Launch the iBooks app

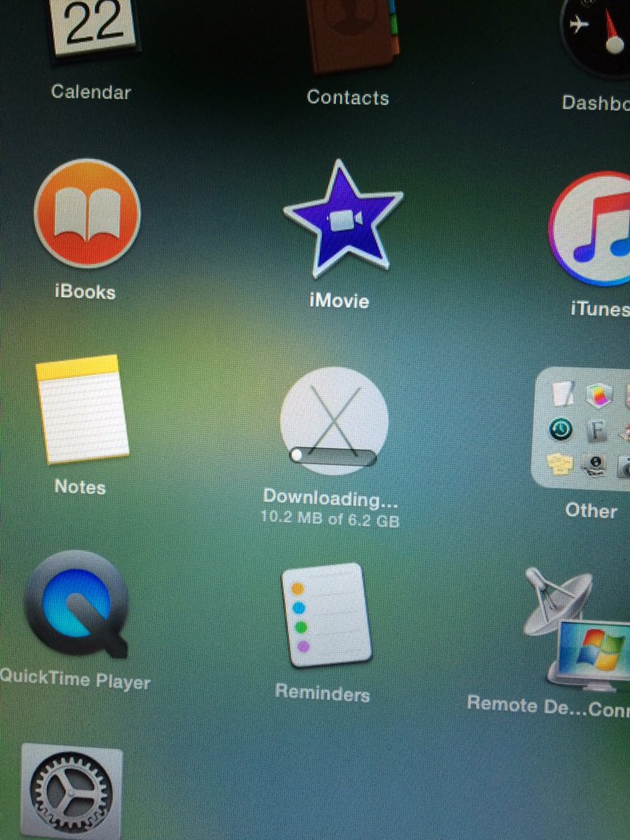click(x=87, y=212)
